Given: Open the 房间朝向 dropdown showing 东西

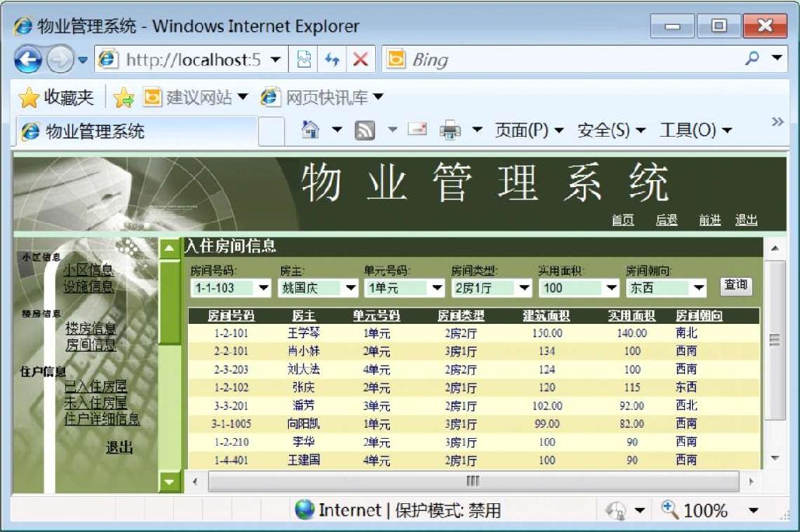Looking at the screenshot, I should 666,288.
